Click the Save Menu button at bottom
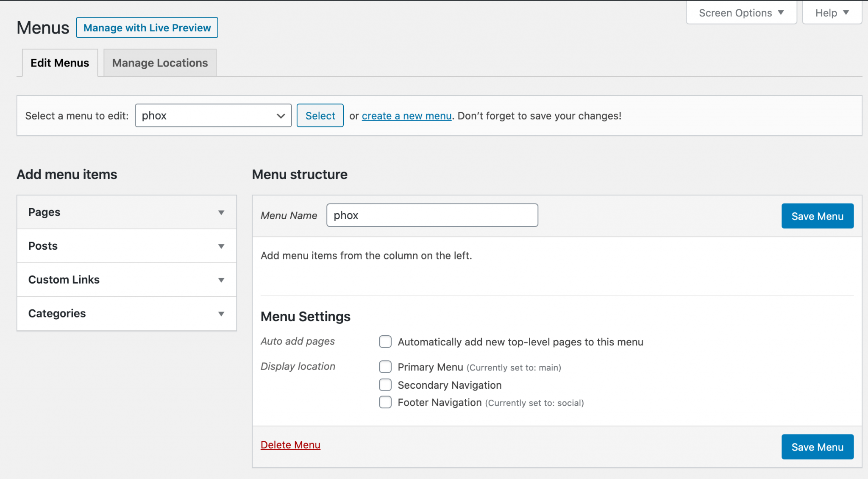The width and height of the screenshot is (868, 479). tap(817, 447)
